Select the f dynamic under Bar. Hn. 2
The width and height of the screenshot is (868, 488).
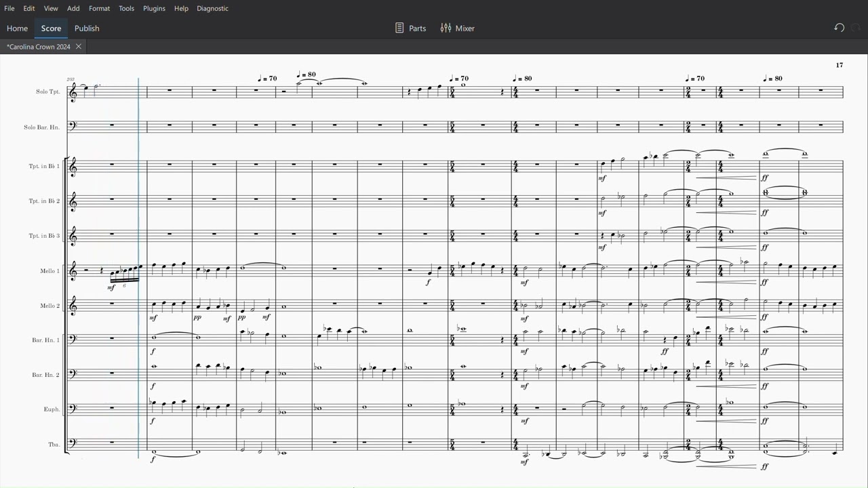pyautogui.click(x=153, y=386)
